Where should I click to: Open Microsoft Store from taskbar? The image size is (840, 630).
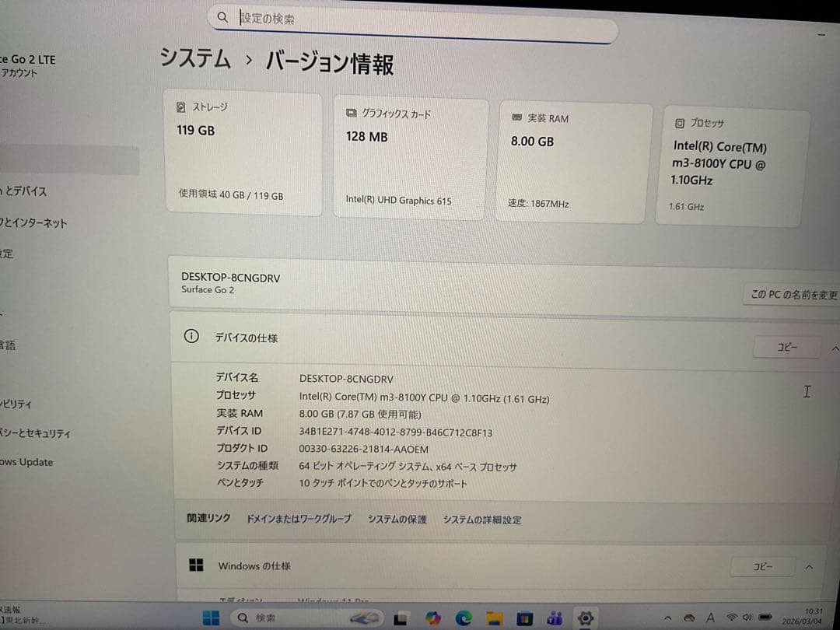pos(524,619)
